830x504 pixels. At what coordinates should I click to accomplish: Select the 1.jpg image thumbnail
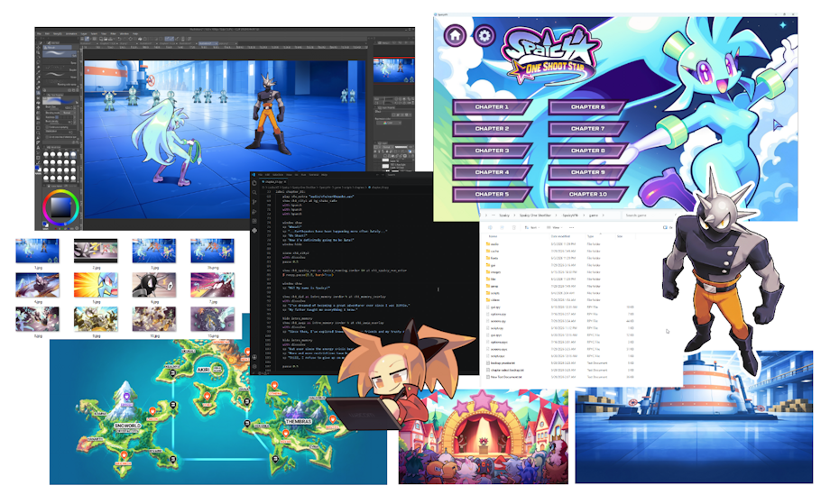pos(37,250)
